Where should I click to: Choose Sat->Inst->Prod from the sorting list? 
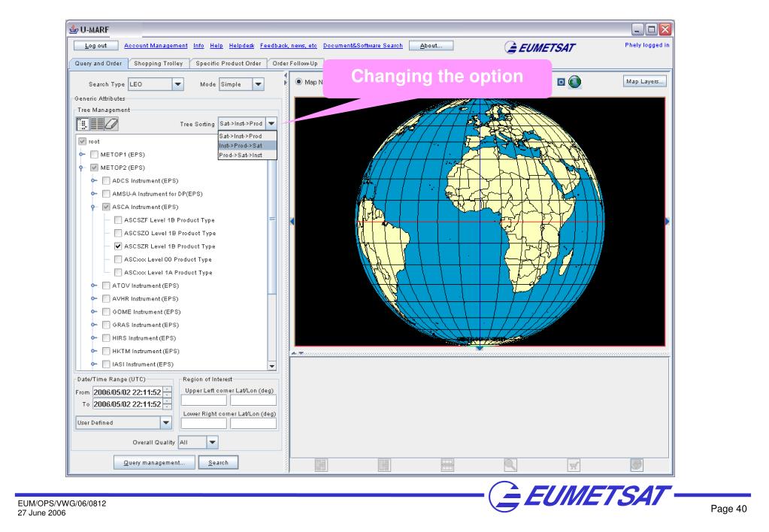(x=247, y=136)
